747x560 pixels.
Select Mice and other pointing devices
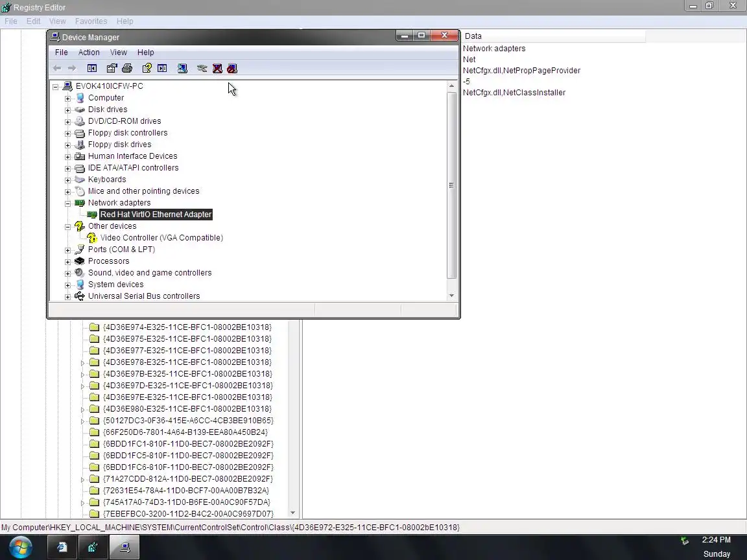(x=143, y=191)
